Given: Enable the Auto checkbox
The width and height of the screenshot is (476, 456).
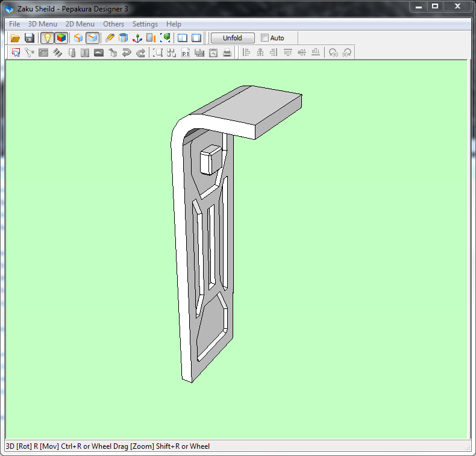Looking at the screenshot, I should click(x=265, y=38).
